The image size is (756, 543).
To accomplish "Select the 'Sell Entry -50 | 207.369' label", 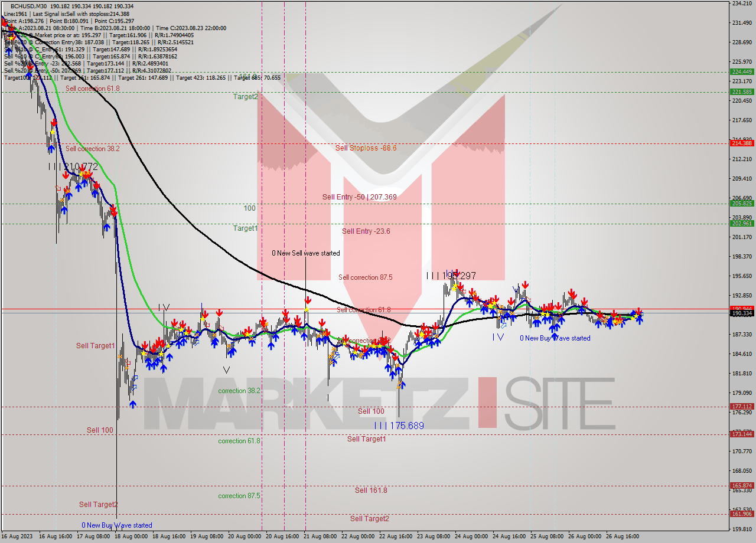I will pyautogui.click(x=359, y=197).
